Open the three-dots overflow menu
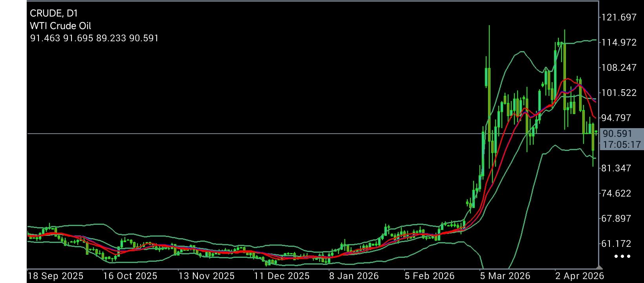The height and width of the screenshot is (283, 644). pyautogui.click(x=622, y=256)
